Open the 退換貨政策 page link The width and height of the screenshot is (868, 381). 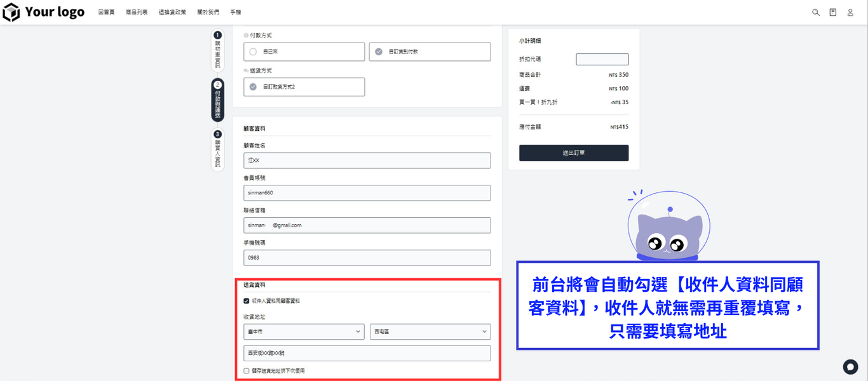tap(172, 12)
